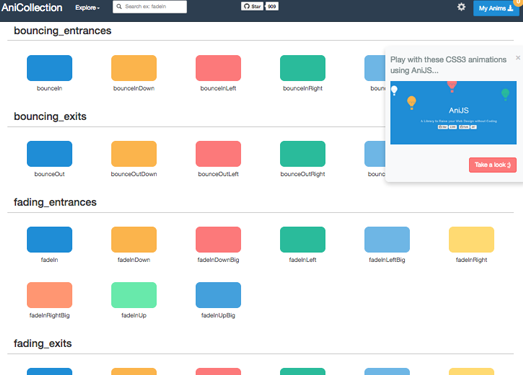Screen dimensions: 523x375
Task: Click the fadeInDown label
Action: [x=134, y=260]
